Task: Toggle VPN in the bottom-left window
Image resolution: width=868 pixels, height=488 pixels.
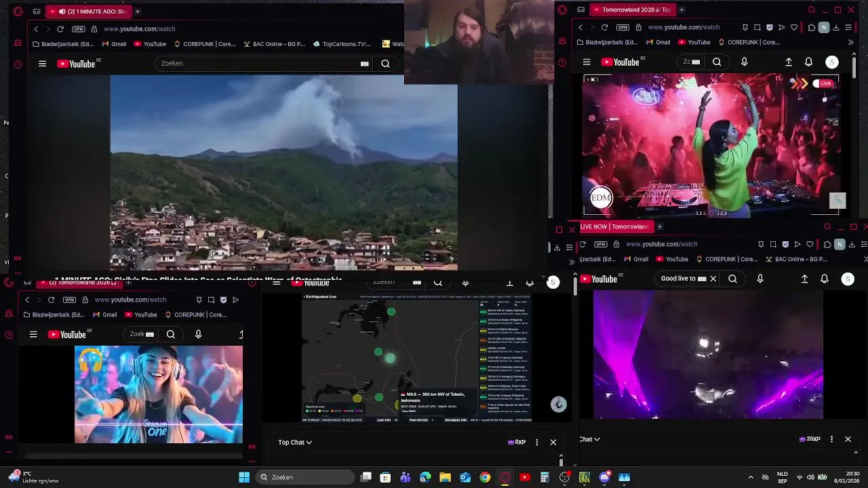Action: (x=69, y=300)
